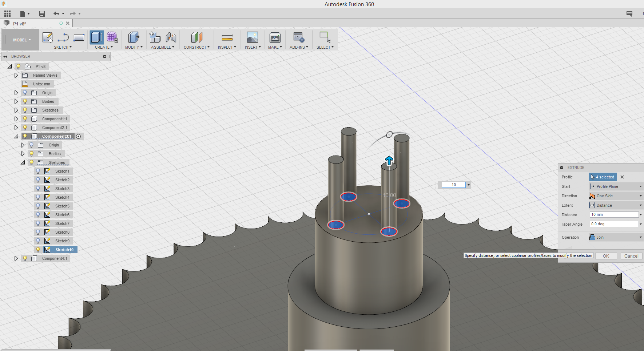Screen dimensions: 644x351
Task: Click the Select tool icon
Action: (325, 37)
